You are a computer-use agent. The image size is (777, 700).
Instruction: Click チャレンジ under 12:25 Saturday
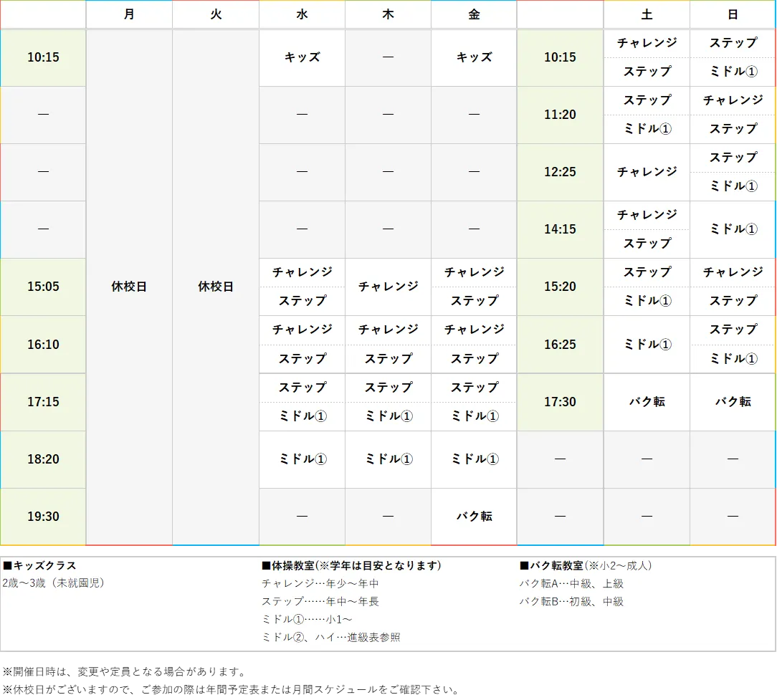(x=647, y=172)
